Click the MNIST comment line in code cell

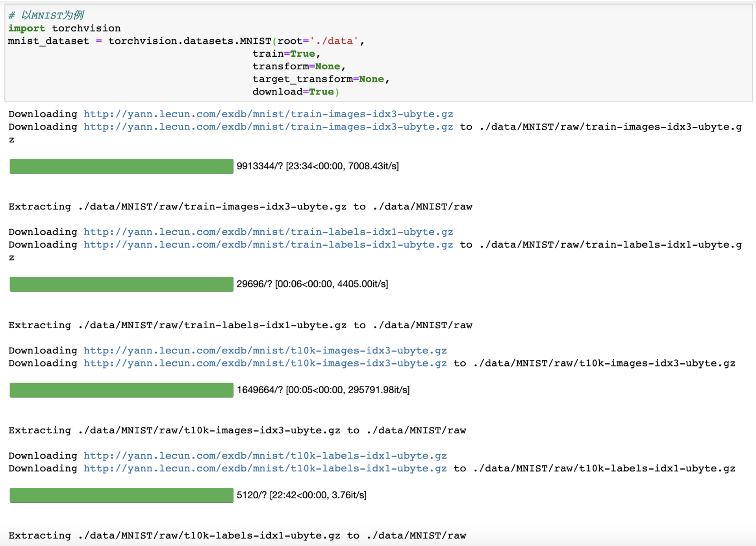(x=46, y=15)
